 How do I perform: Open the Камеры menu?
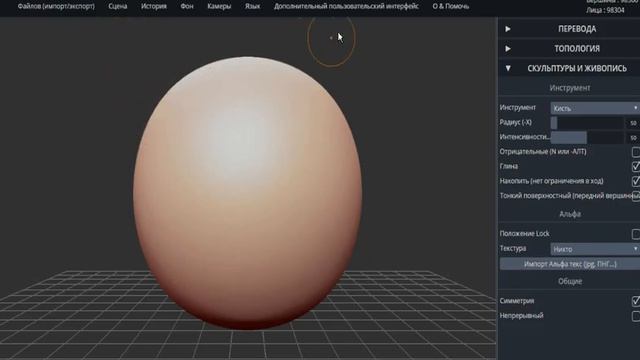[219, 7]
